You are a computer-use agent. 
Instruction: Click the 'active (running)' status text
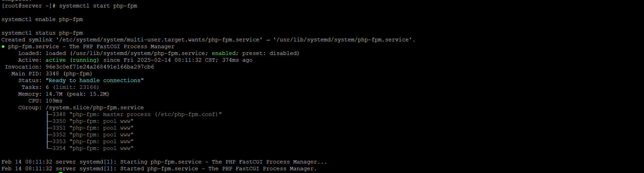coord(72,60)
